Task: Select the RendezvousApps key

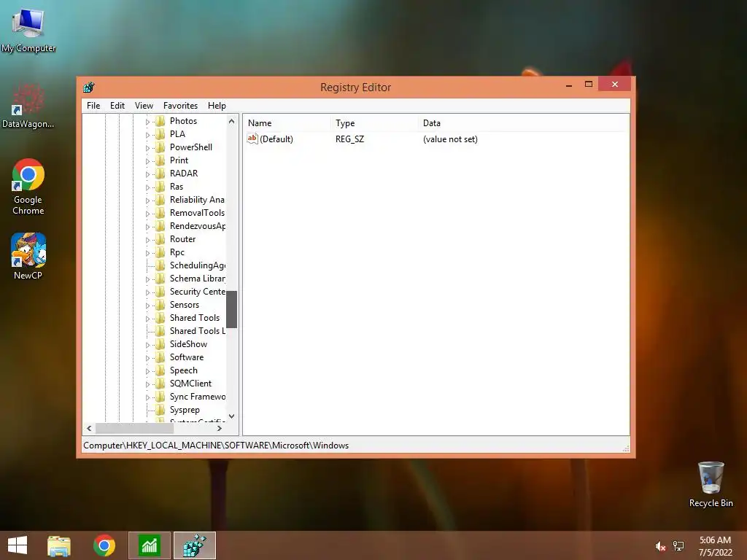Action: tap(197, 226)
